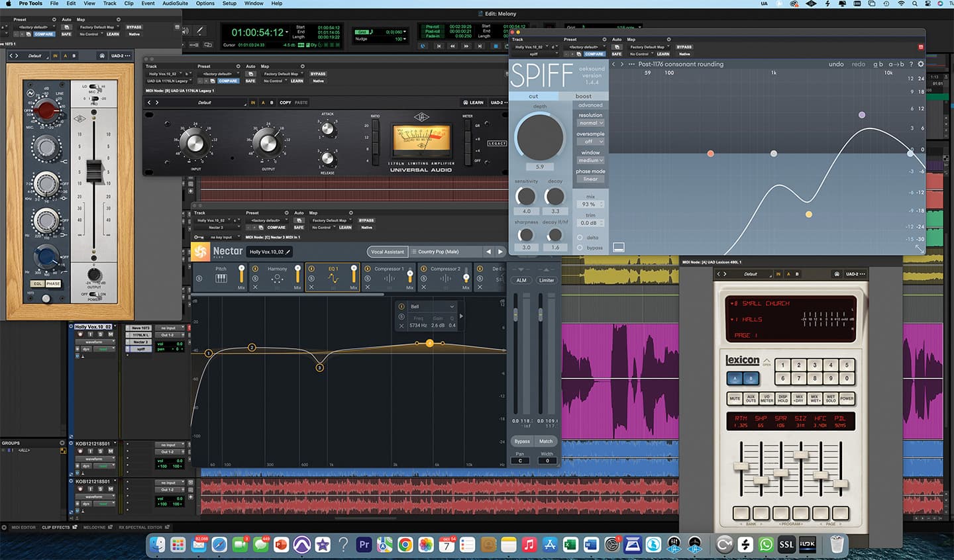
Task: Switch SPIFF to boost mode
Action: pyautogui.click(x=583, y=96)
